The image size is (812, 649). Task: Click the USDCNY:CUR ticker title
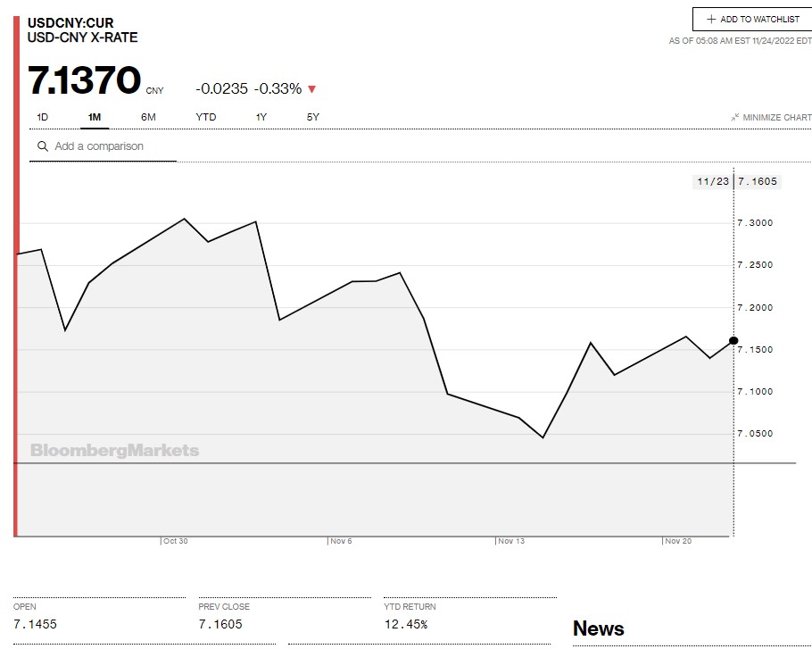tap(70, 22)
